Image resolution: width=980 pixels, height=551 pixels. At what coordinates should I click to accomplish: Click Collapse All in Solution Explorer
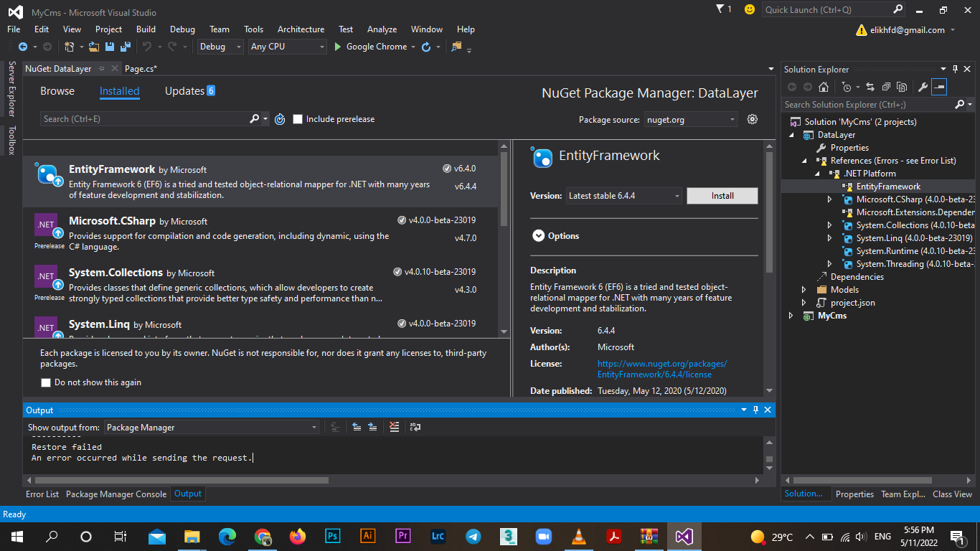pos(885,87)
